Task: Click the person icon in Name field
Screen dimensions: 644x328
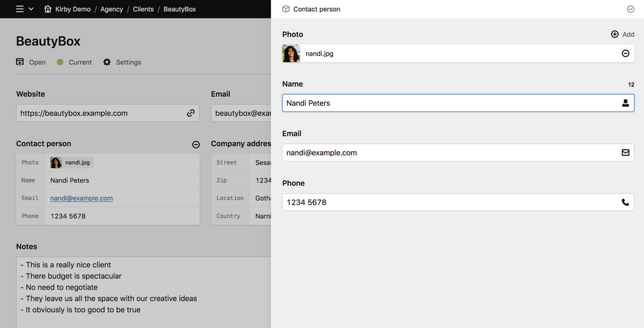Action: point(625,103)
